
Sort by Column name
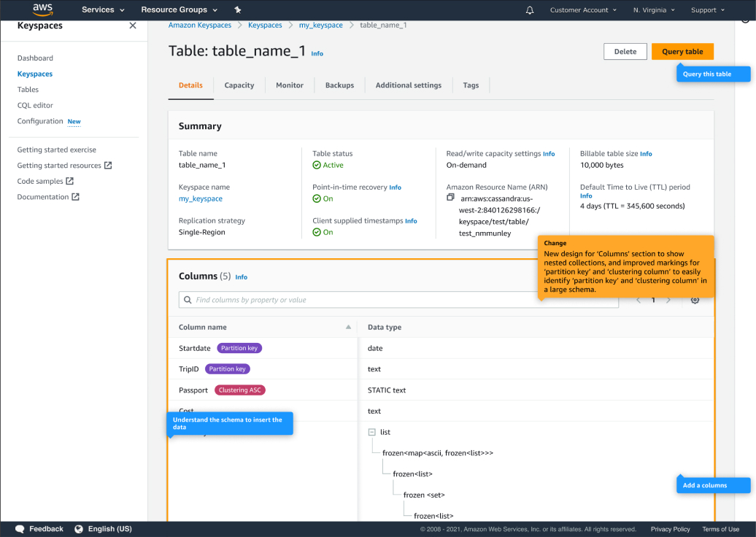tap(348, 328)
